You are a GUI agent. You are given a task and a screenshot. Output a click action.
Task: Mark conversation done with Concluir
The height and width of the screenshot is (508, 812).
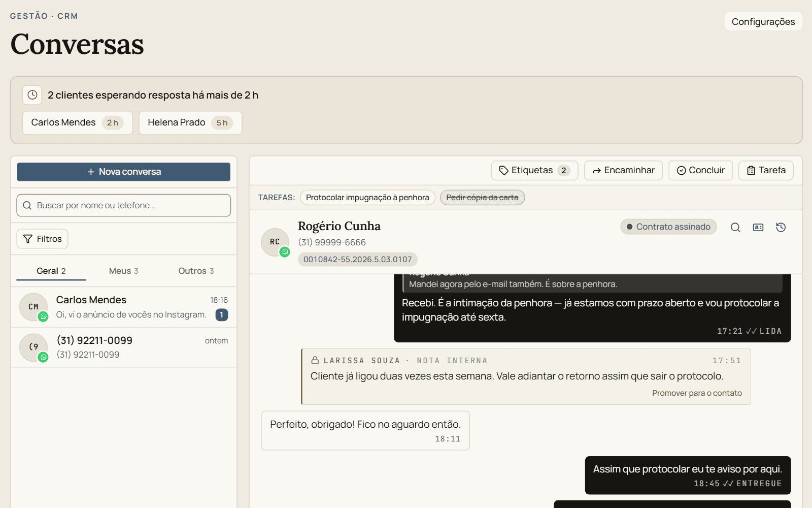pos(700,170)
